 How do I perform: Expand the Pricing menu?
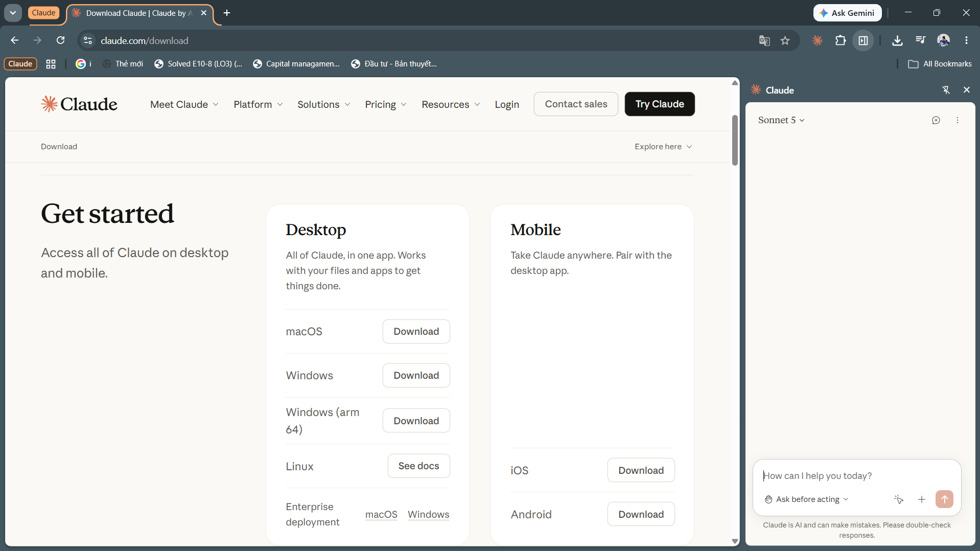point(386,104)
